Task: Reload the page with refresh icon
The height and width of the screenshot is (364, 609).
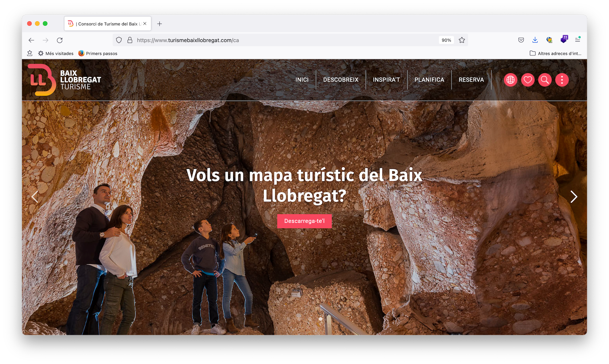Action: click(60, 40)
